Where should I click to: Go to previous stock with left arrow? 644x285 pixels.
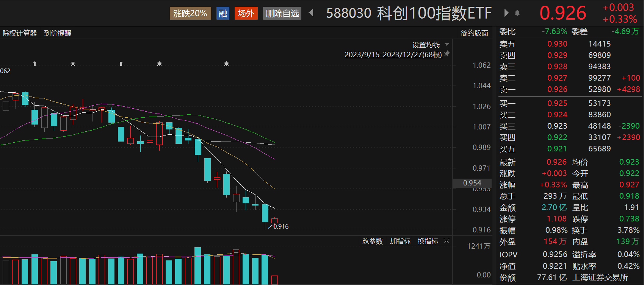click(x=311, y=13)
